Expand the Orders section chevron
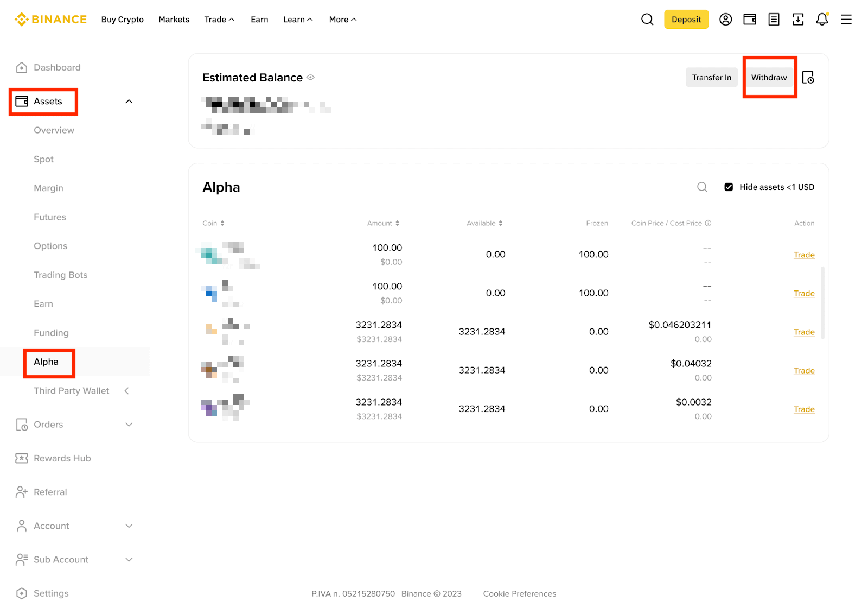Screen dimensions: 868x614 coord(129,425)
